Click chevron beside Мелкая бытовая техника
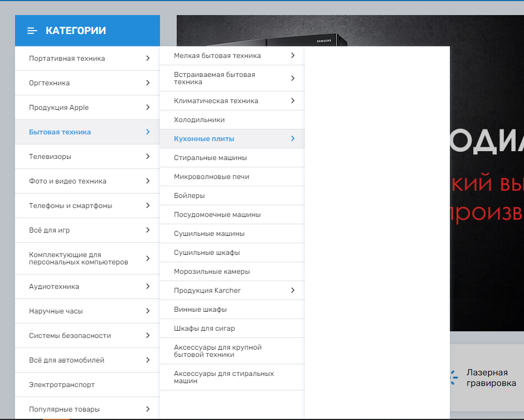524x420 pixels. (x=293, y=55)
